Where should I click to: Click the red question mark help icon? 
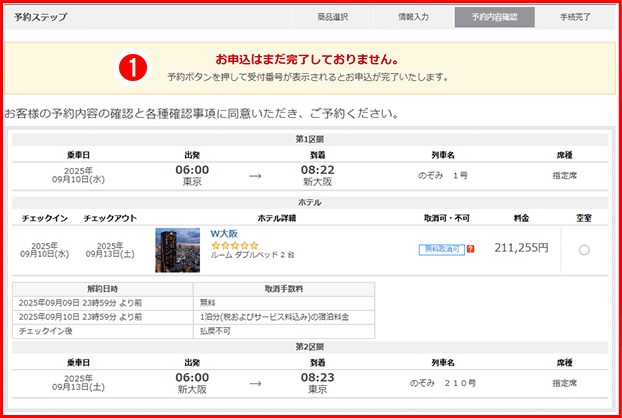click(470, 249)
